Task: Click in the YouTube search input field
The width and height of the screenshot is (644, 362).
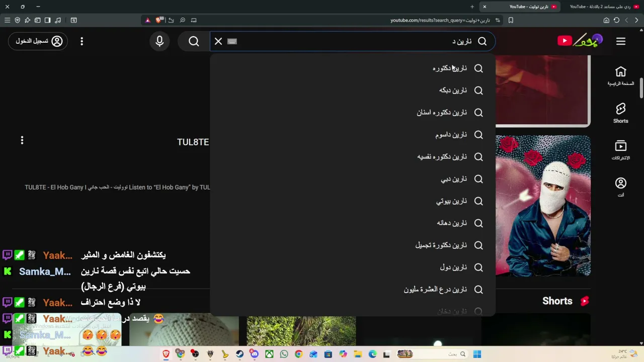Action: [x=352, y=41]
